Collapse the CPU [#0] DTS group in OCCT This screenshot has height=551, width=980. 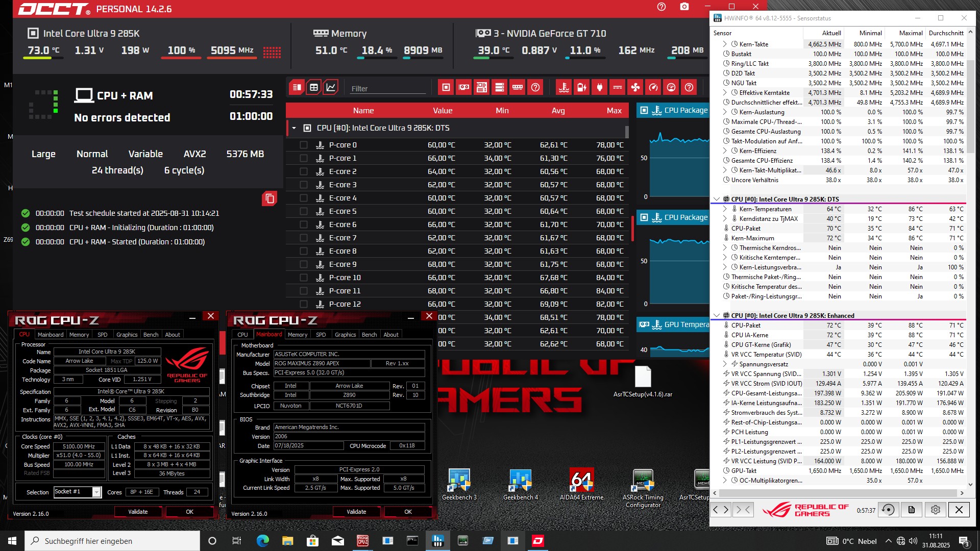[x=294, y=128]
